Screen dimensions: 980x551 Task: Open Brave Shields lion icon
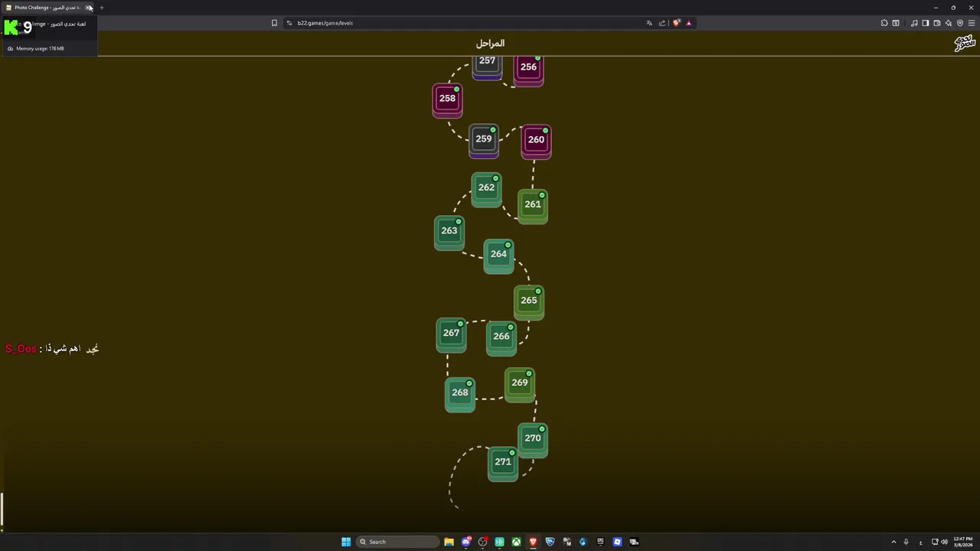[676, 23]
